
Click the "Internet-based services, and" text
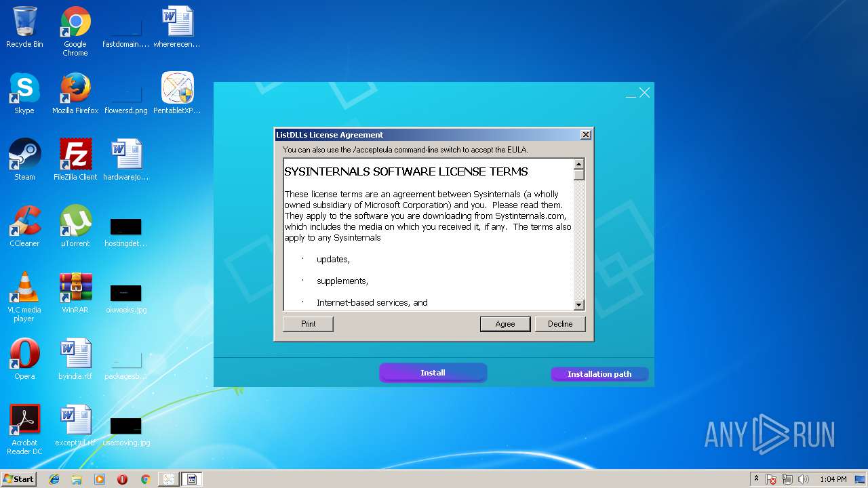(x=372, y=303)
